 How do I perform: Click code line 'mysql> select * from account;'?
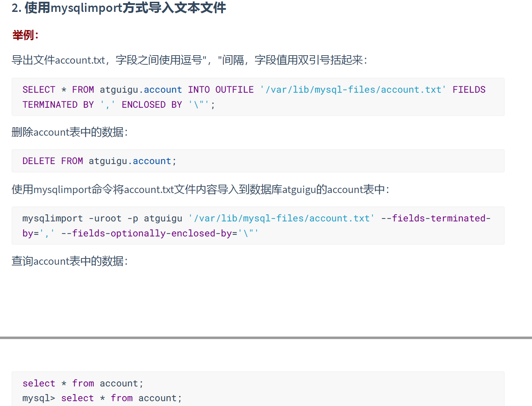pyautogui.click(x=102, y=398)
